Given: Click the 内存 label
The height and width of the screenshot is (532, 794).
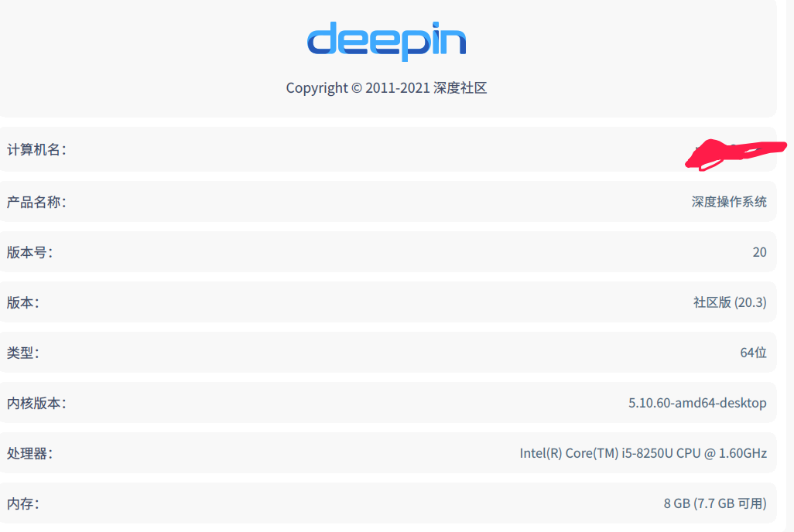Looking at the screenshot, I should click(22, 503).
